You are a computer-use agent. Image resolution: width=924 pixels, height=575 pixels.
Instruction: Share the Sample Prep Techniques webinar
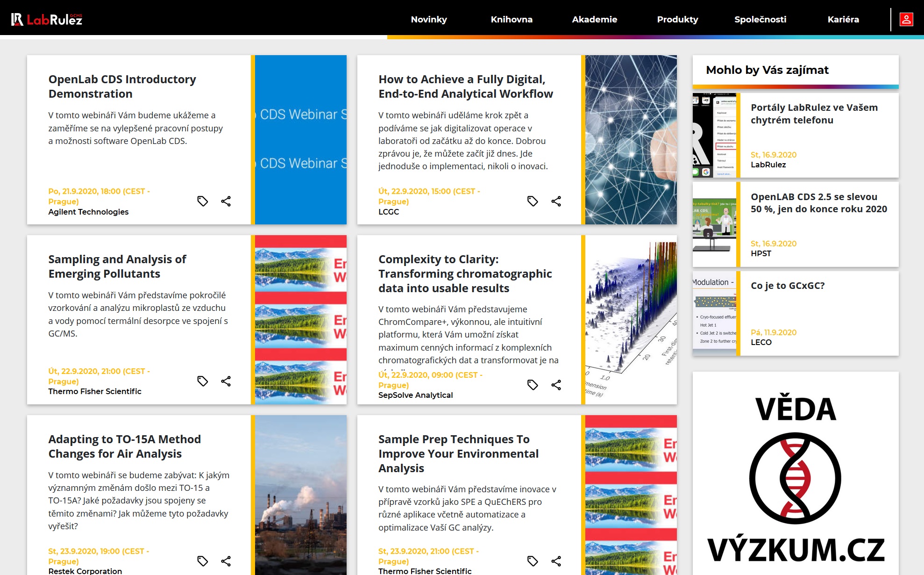pyautogui.click(x=556, y=561)
